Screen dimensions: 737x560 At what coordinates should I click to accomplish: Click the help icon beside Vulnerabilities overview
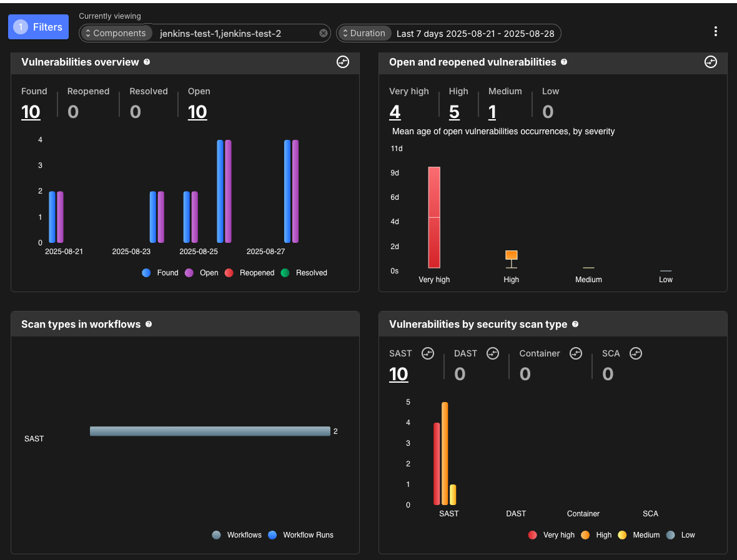[x=147, y=62]
